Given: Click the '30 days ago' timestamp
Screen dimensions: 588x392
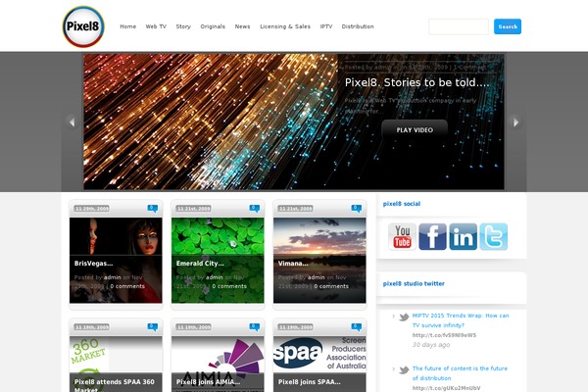Looking at the screenshot, I should pyautogui.click(x=431, y=345).
